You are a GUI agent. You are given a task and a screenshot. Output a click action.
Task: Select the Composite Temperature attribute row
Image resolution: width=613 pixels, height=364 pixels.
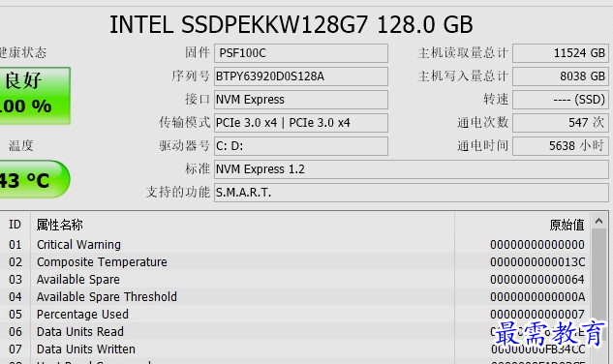tap(295, 262)
